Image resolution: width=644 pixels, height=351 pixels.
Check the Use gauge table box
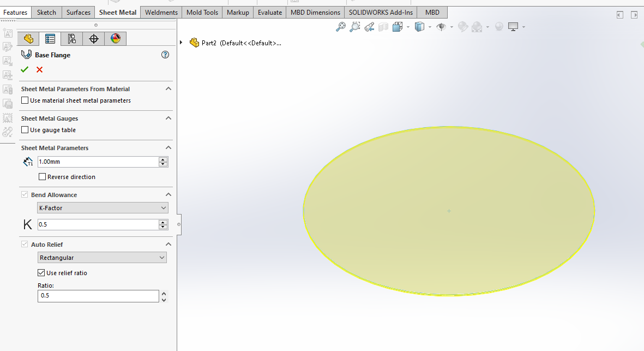pyautogui.click(x=25, y=130)
